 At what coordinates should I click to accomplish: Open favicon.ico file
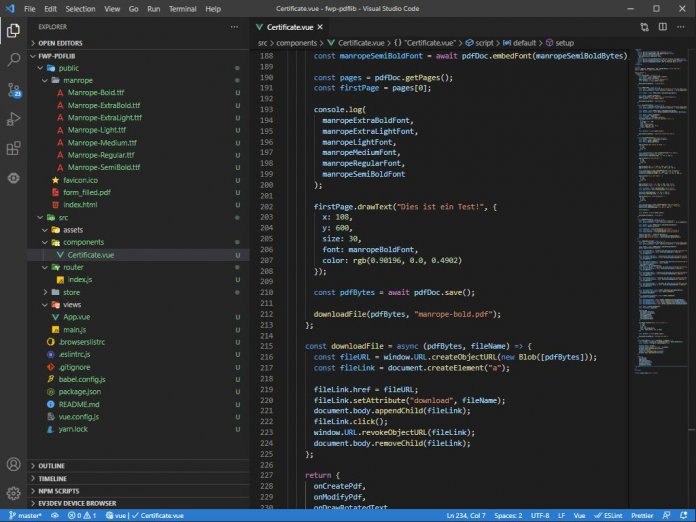pos(138,180)
